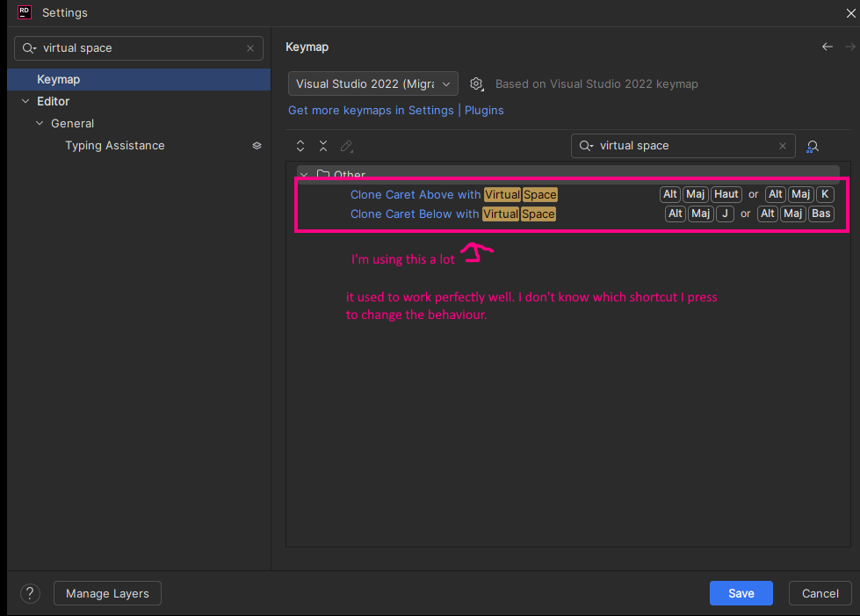Navigate back with the left arrow
Screen dimensions: 860x616
click(x=827, y=47)
